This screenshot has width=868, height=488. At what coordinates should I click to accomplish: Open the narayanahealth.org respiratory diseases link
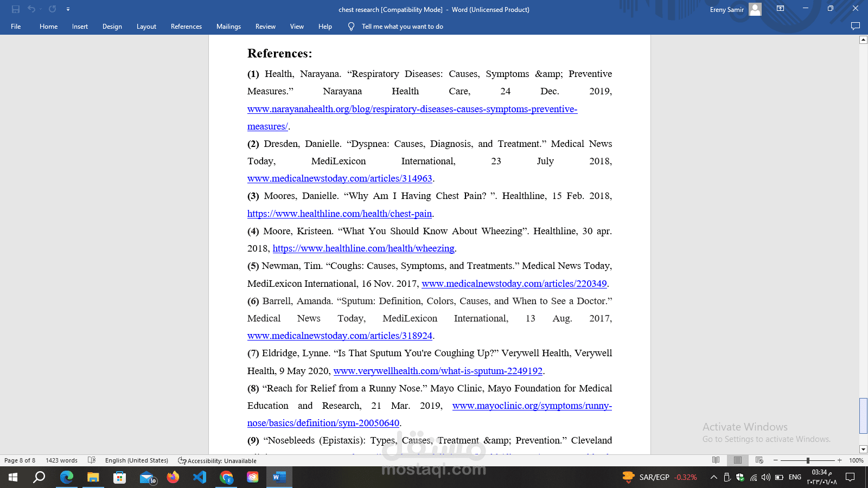(412, 118)
